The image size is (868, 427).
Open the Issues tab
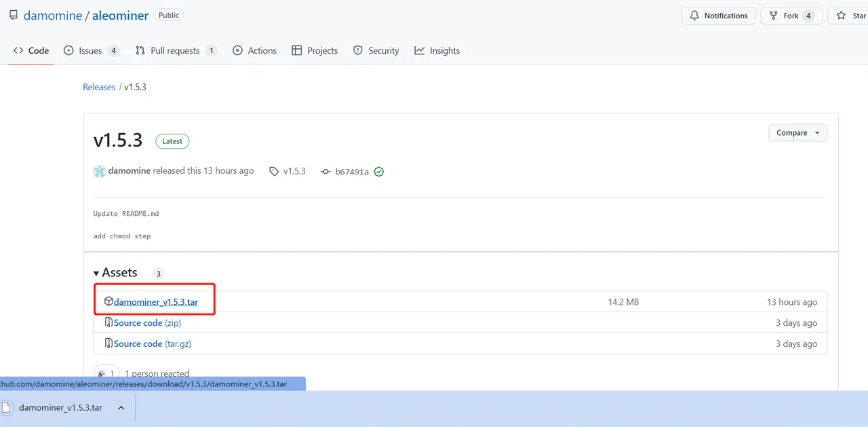pos(92,50)
